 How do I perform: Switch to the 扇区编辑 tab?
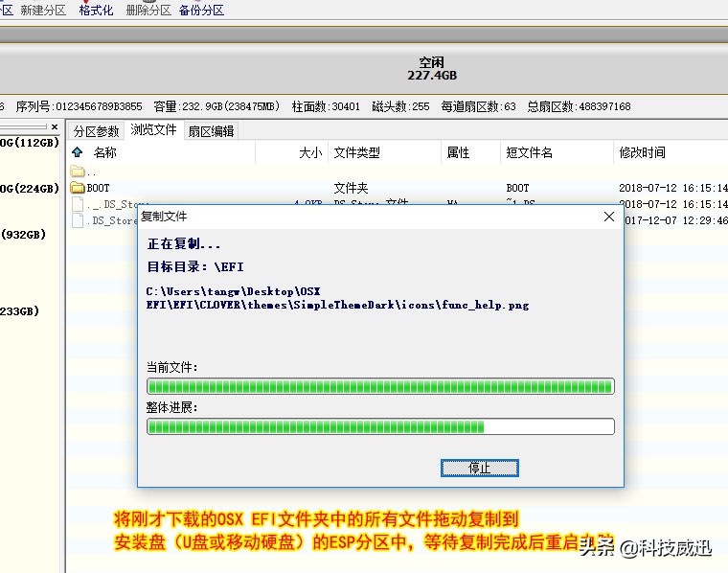[211, 131]
